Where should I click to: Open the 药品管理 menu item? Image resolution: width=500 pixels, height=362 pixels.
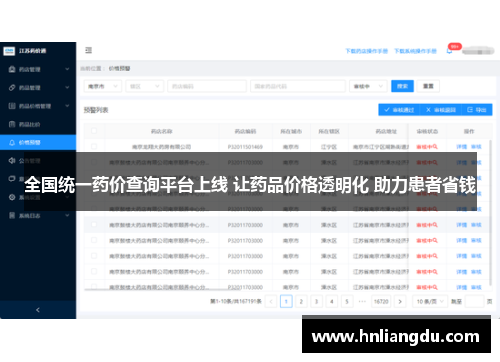[x=38, y=88]
